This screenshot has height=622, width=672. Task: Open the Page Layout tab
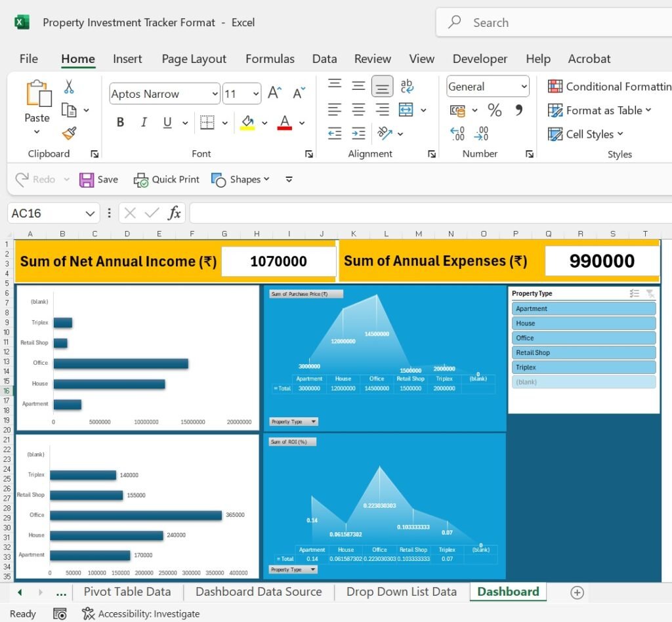pyautogui.click(x=194, y=58)
